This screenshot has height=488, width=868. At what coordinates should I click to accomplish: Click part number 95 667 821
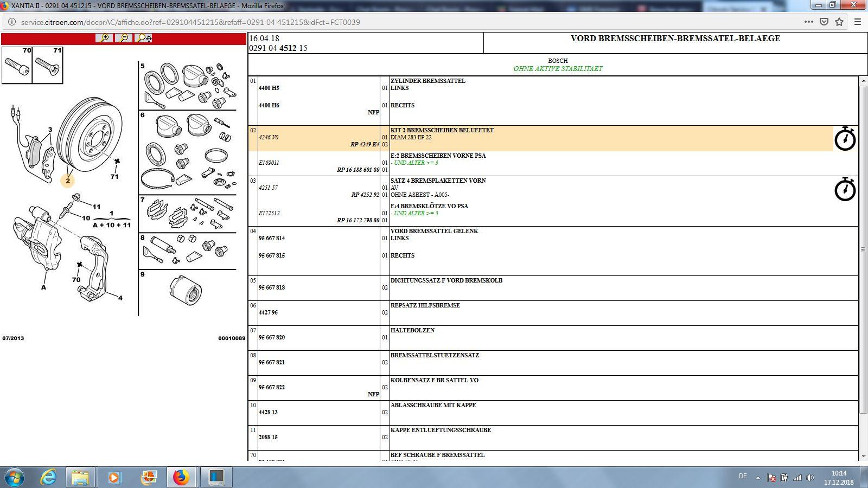272,362
